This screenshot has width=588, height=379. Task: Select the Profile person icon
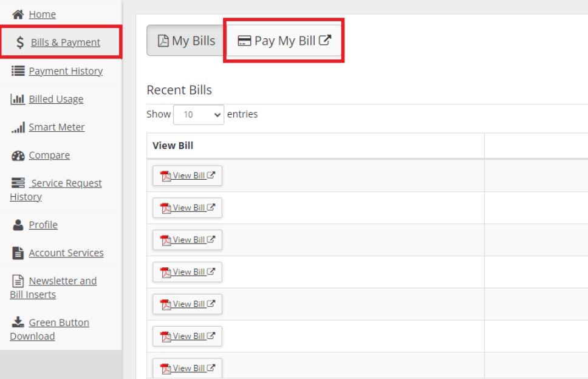click(x=18, y=225)
